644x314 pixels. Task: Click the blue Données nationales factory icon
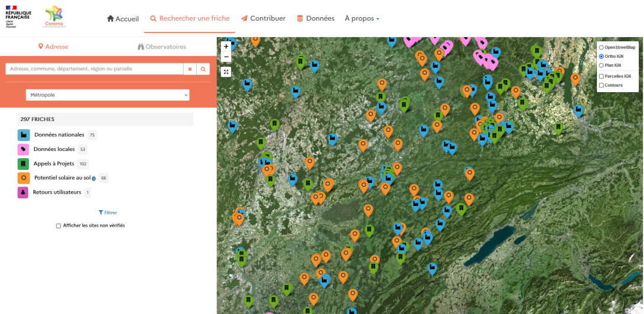pos(24,135)
